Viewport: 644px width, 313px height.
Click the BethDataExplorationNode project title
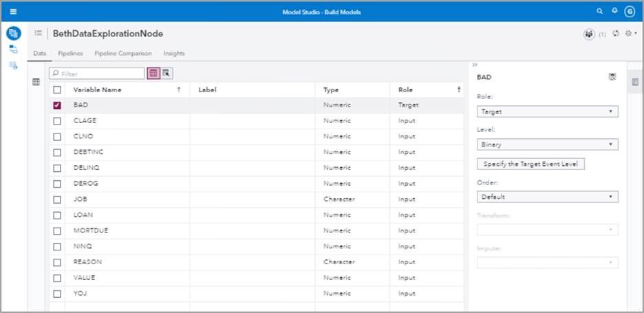tap(107, 34)
